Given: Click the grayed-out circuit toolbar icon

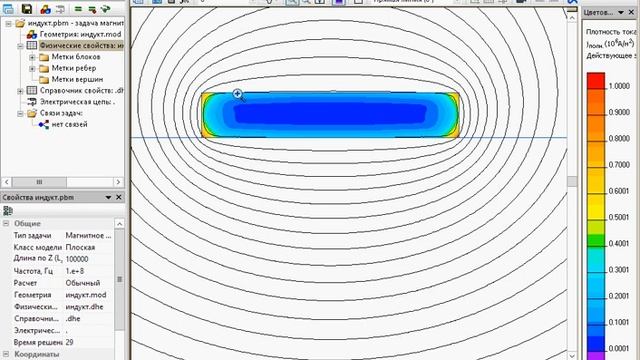Looking at the screenshot, I should [60, 9].
